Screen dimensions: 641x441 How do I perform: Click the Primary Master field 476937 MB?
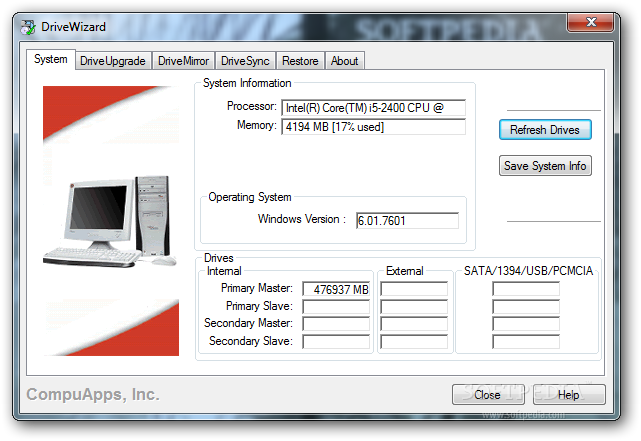(x=336, y=289)
